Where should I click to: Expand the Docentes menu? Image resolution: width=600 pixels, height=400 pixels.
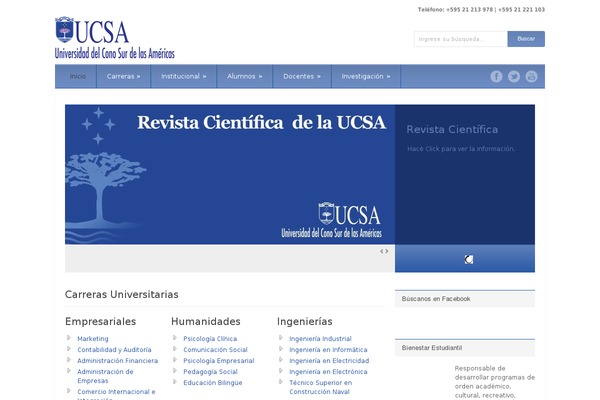pyautogui.click(x=302, y=77)
